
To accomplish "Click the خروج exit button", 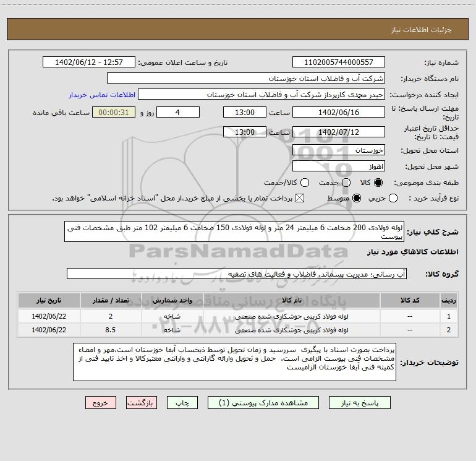I will pyautogui.click(x=101, y=403).
